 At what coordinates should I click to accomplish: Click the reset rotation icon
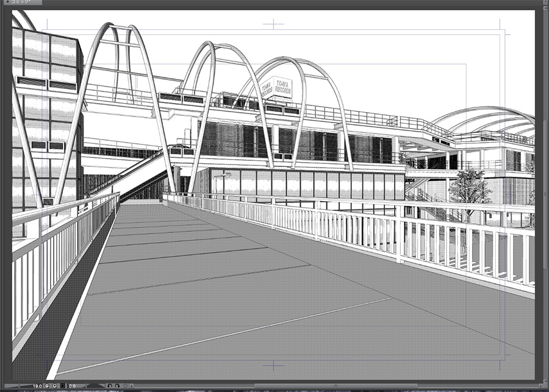point(125,386)
